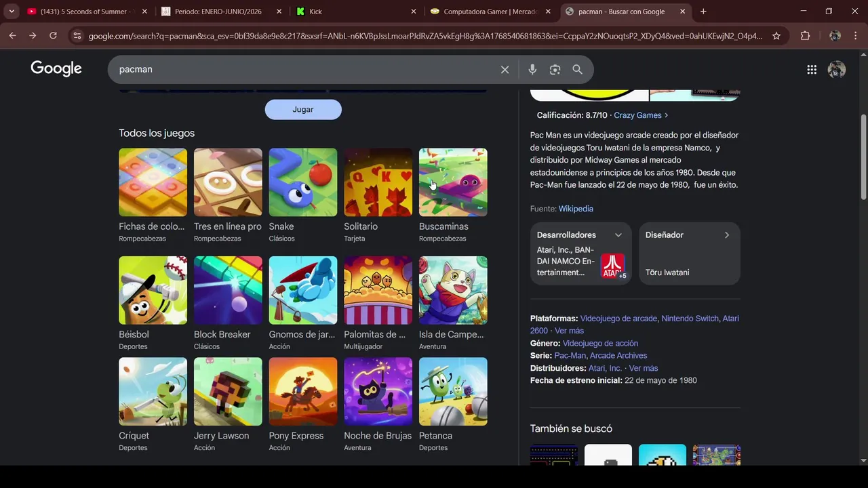Select the También se buscó heading
Viewport: 868px width, 488px height.
[x=571, y=428]
